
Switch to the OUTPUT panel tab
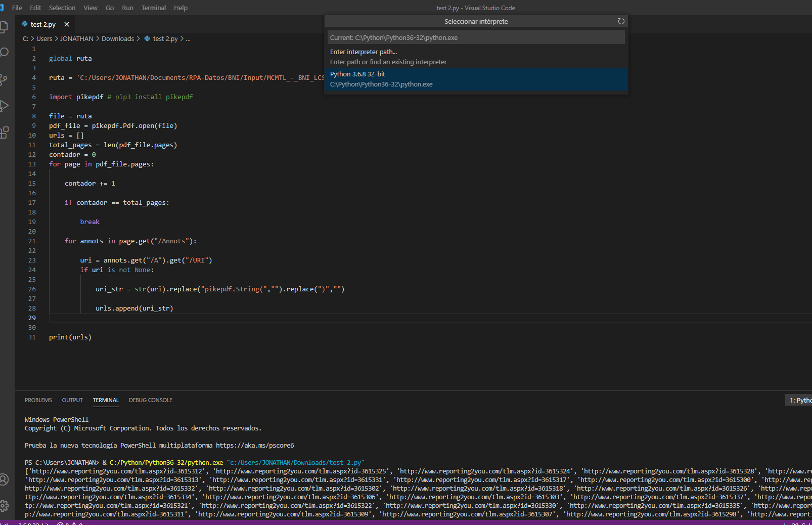coord(72,400)
